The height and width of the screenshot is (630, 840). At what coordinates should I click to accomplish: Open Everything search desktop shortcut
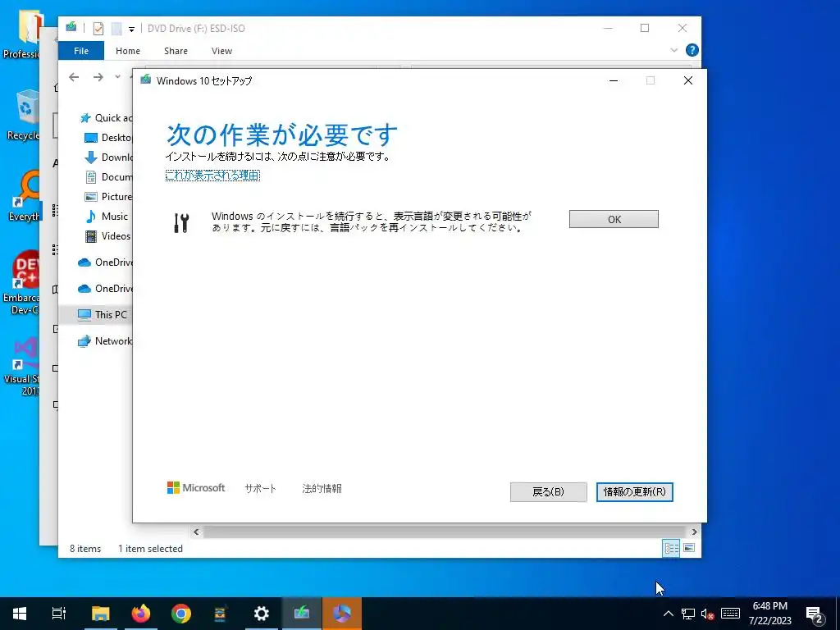pos(23,196)
